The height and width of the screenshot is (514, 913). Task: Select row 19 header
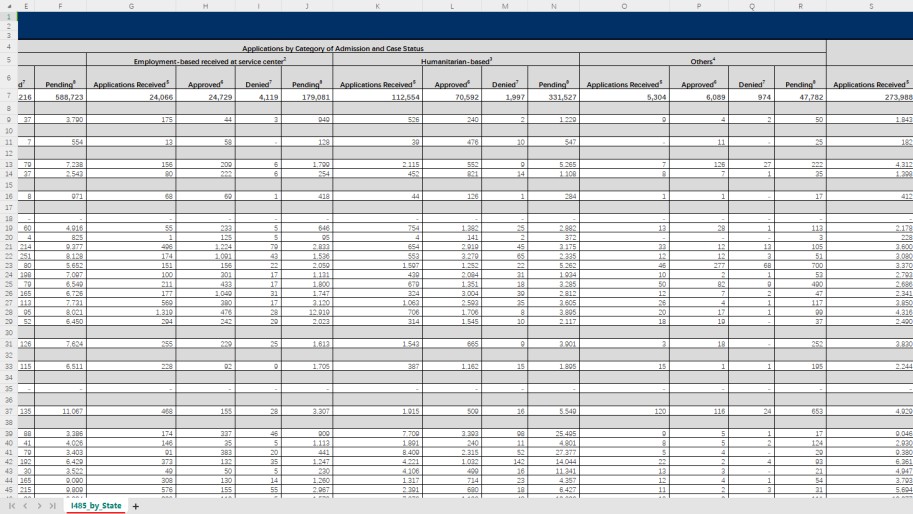(9, 228)
